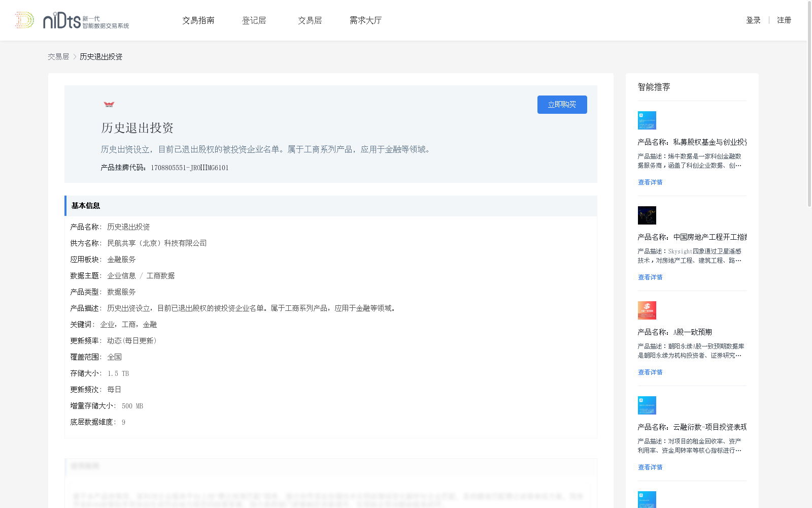
Task: Open the 登记层 menu
Action: 254,20
